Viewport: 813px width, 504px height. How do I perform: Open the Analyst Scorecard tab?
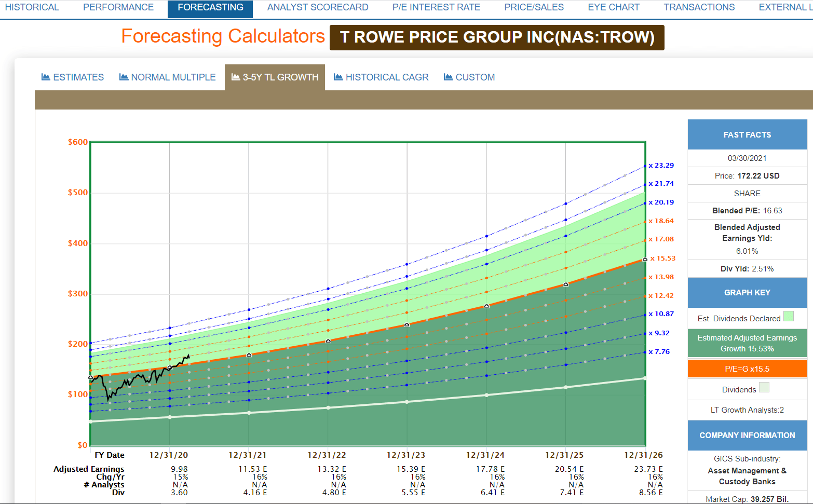click(x=318, y=7)
